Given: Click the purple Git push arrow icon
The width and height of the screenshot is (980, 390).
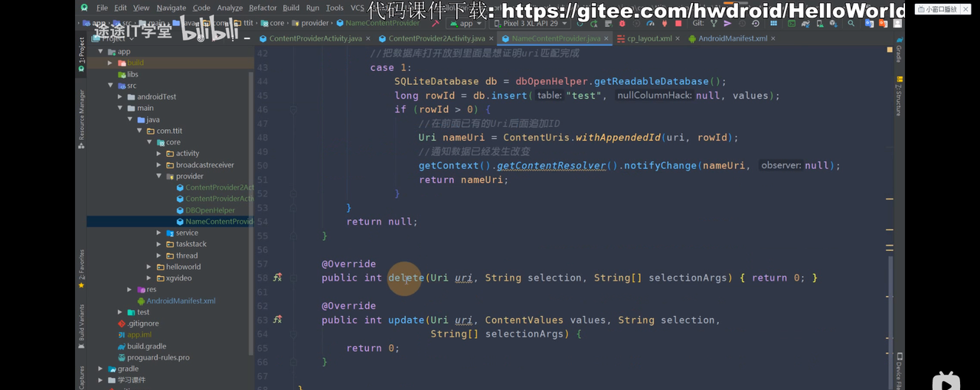Looking at the screenshot, I should coord(727,24).
